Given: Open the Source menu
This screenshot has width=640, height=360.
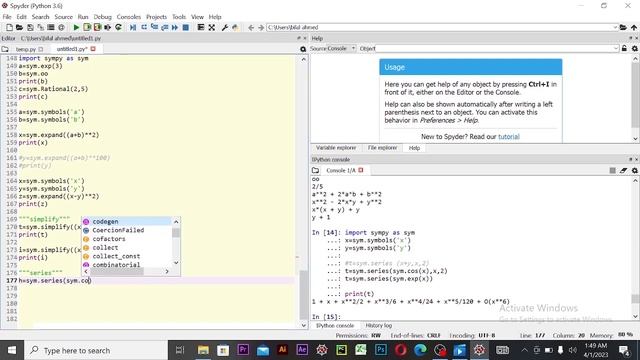Looking at the screenshot, I should click(63, 17).
